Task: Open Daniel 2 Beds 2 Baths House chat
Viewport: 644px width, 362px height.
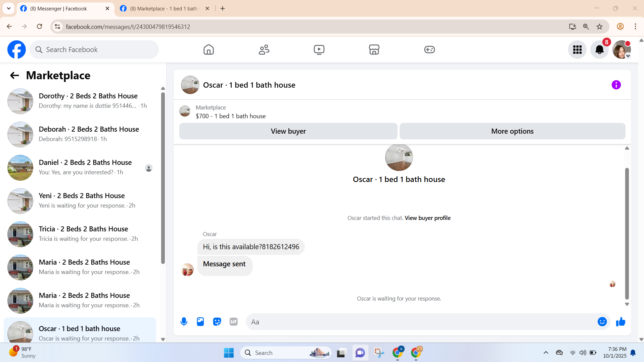Action: pyautogui.click(x=80, y=168)
